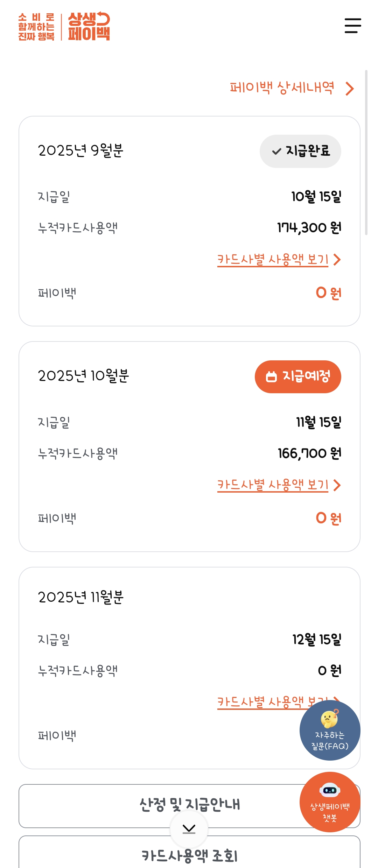View 카드사별 사용액 보기 for 9월분
The height and width of the screenshot is (868, 378).
click(x=273, y=260)
